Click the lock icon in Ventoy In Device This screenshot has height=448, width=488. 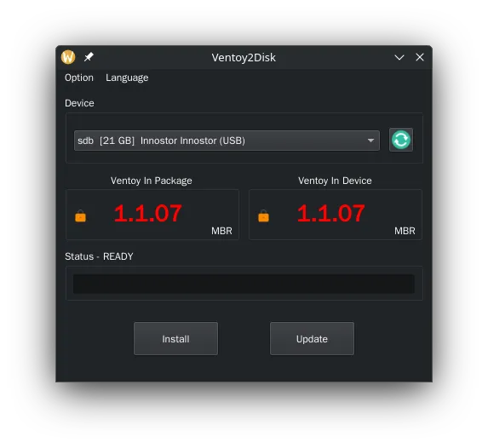click(x=263, y=215)
